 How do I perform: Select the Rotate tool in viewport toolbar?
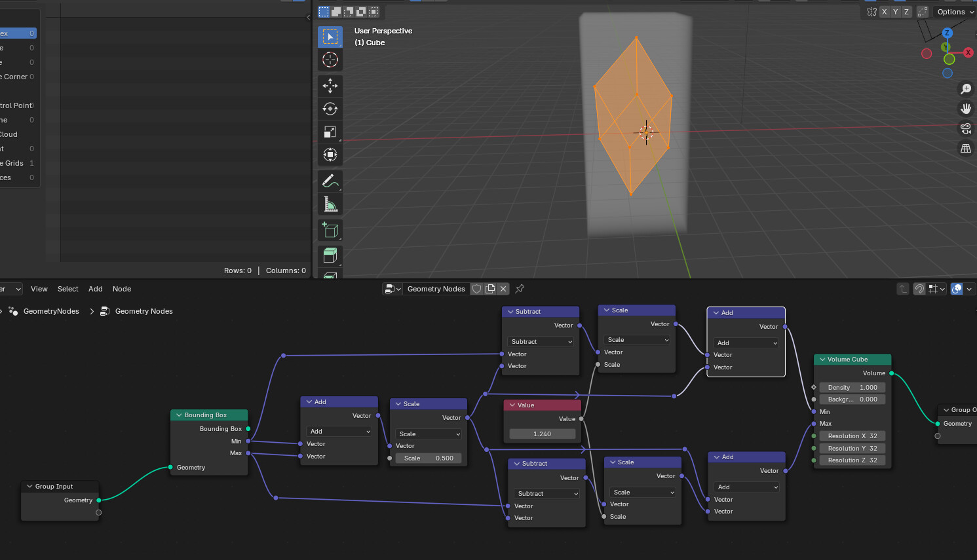point(330,109)
